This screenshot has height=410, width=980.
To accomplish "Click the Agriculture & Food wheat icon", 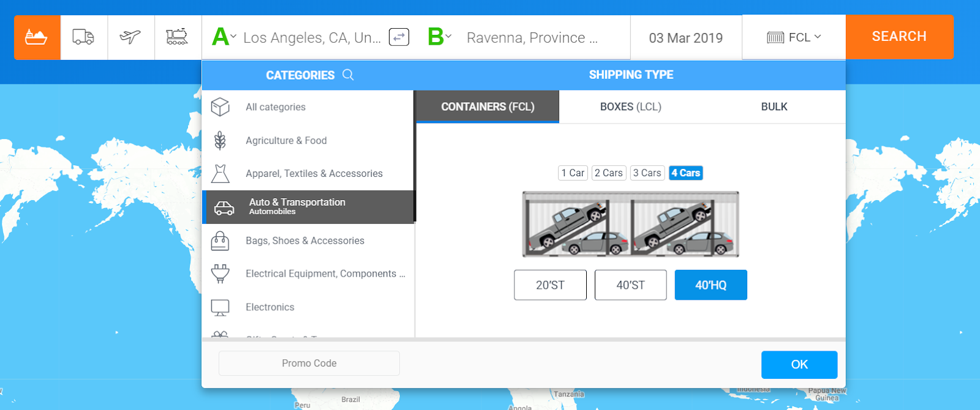I will pos(221,140).
